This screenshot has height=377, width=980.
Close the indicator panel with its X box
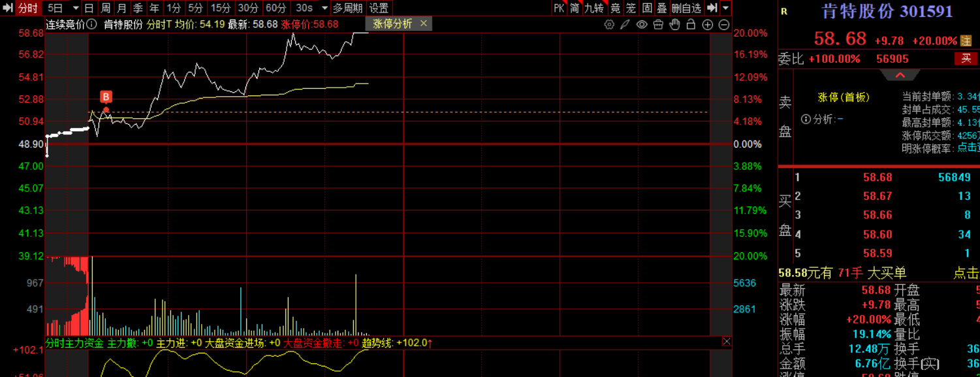[727, 342]
